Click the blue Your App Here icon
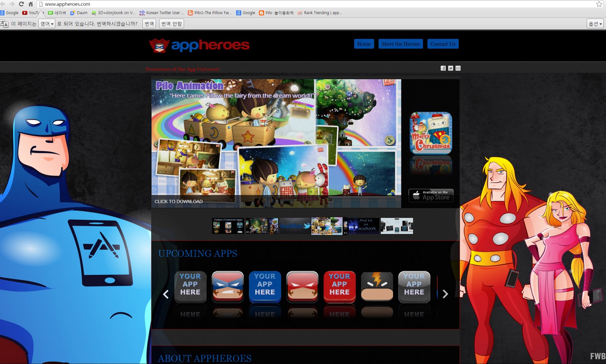Viewport: 606px width, 364px height. tap(265, 287)
